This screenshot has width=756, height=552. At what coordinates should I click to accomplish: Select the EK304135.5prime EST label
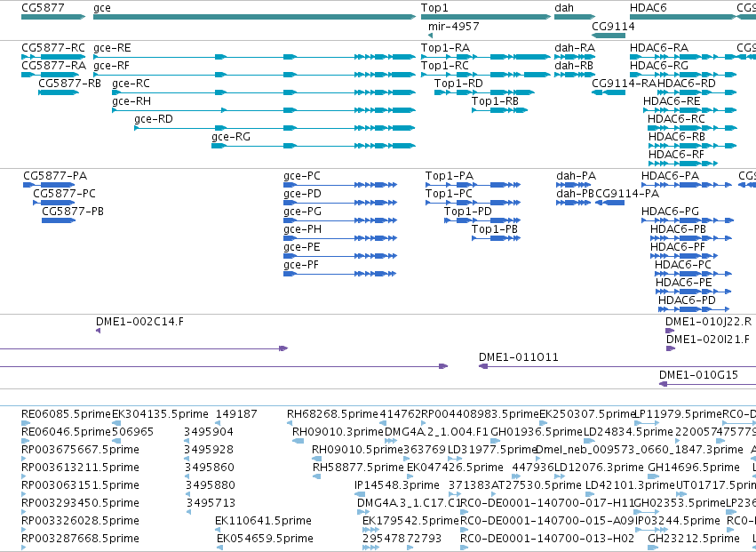tap(160, 414)
